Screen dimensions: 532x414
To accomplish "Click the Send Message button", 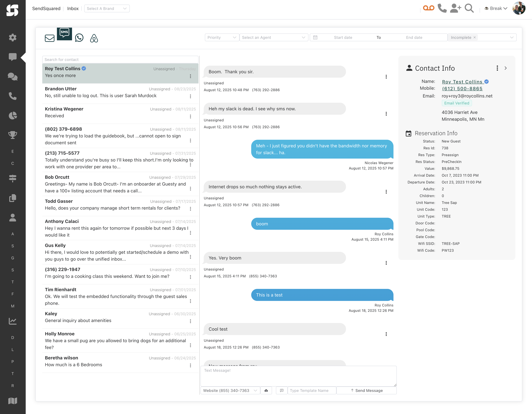I will click(x=367, y=390).
